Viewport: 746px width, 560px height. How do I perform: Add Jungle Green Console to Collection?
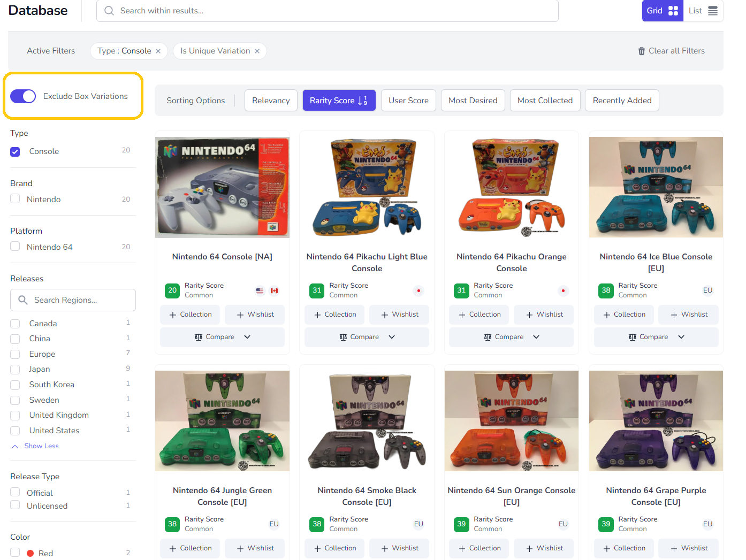[190, 549]
